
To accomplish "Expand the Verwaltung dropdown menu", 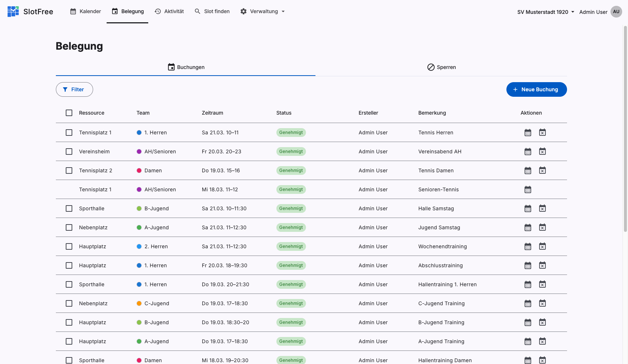I will (x=263, y=11).
